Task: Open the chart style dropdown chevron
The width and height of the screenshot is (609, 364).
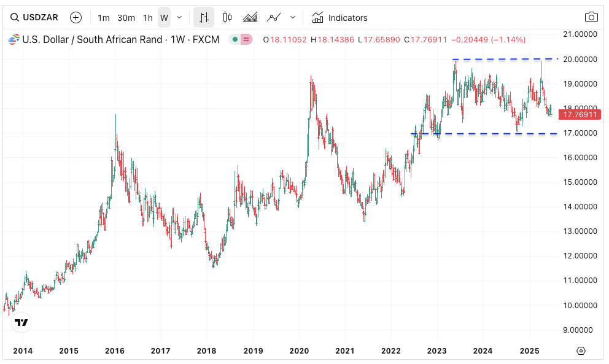Action: pyautogui.click(x=293, y=18)
